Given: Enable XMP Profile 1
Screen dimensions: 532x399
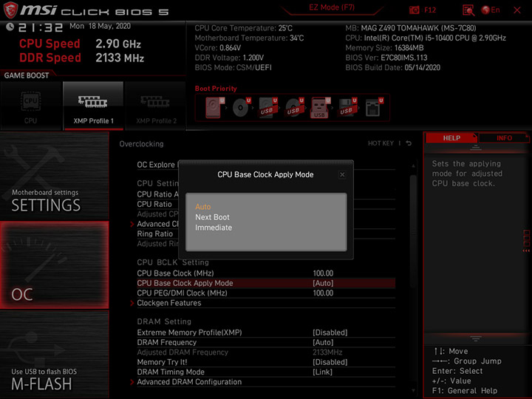Looking at the screenshot, I should pos(93,106).
